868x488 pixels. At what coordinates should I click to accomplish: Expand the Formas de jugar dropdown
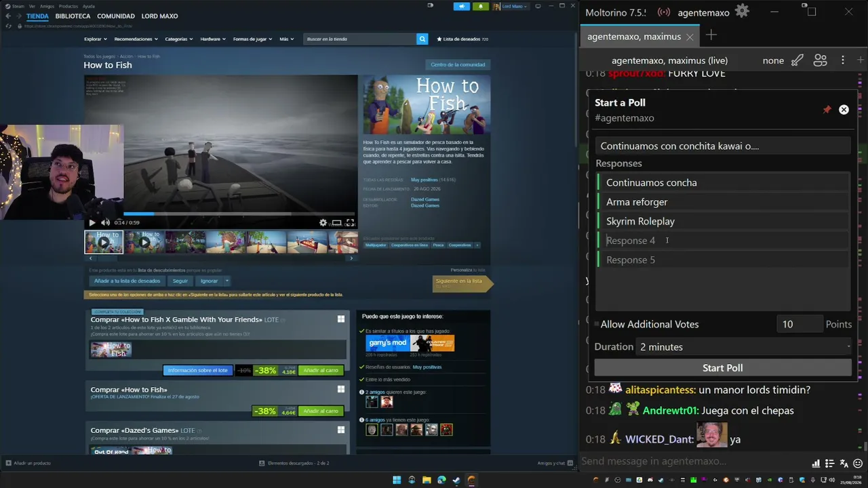click(252, 39)
